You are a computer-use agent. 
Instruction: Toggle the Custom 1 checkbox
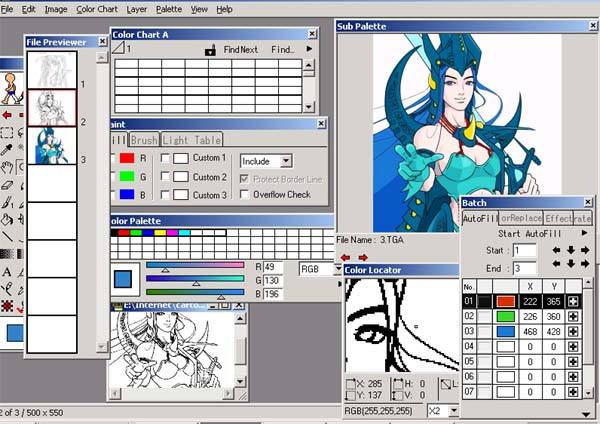[x=165, y=159]
